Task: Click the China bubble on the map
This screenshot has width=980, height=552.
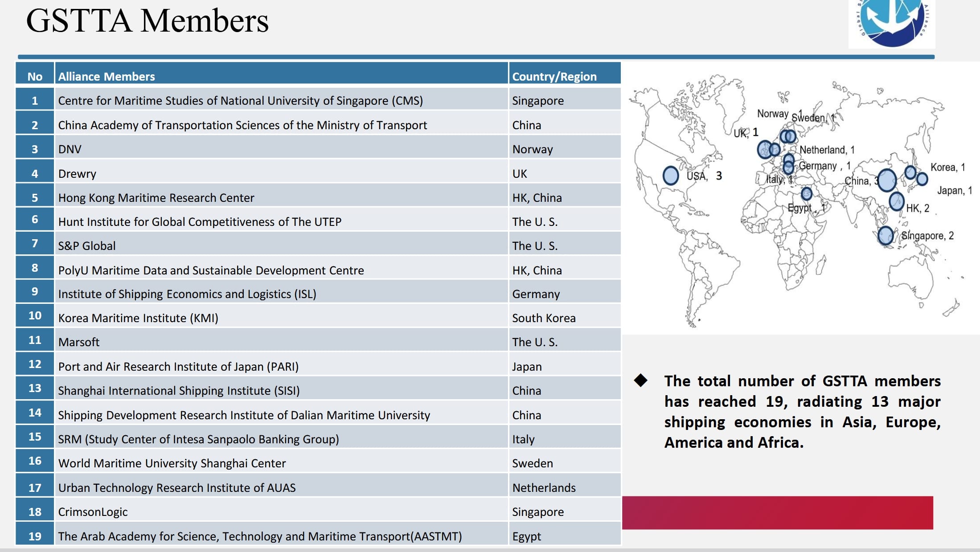Action: pos(886,180)
